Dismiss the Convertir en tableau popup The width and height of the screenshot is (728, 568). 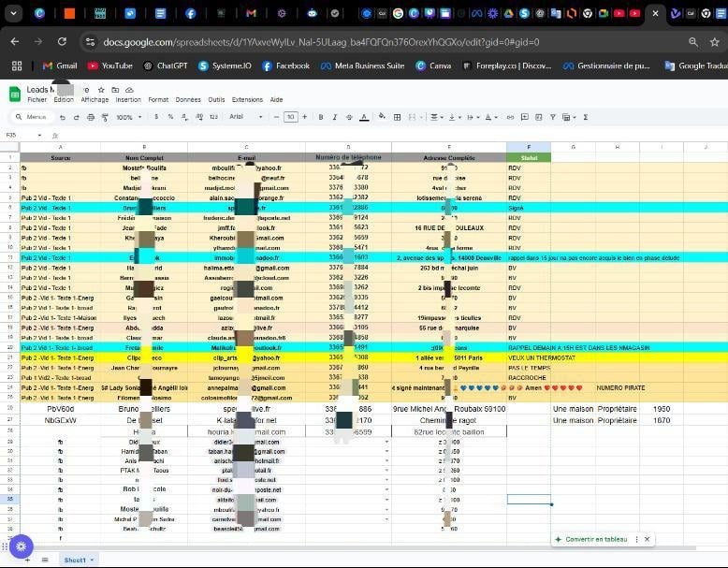pyautogui.click(x=647, y=539)
